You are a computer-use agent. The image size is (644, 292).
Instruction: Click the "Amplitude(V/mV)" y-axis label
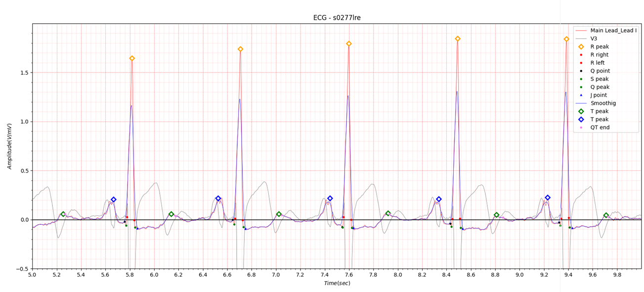pos(9,146)
